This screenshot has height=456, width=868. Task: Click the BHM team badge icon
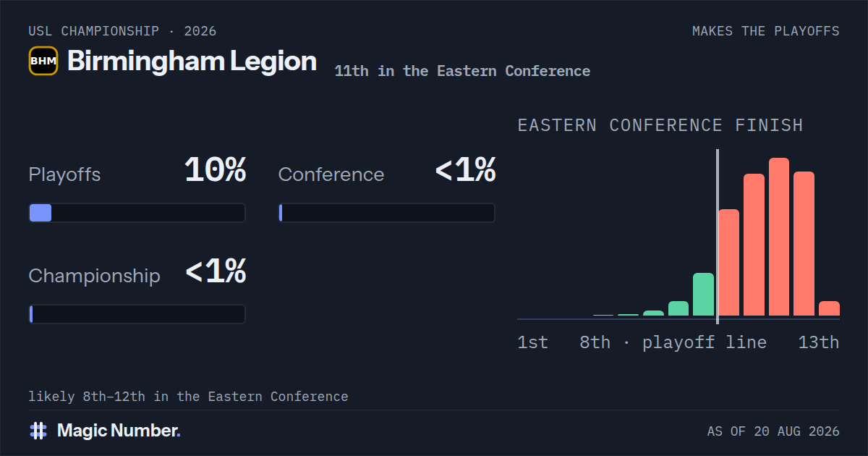tap(43, 61)
